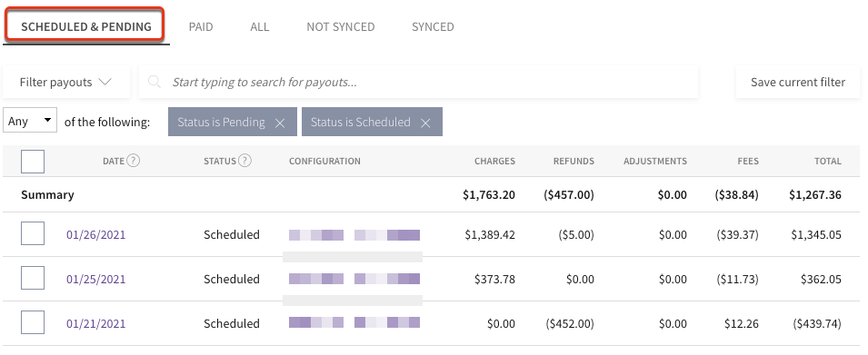Open the Filter payouts dropdown
The image size is (868, 355).
66,83
